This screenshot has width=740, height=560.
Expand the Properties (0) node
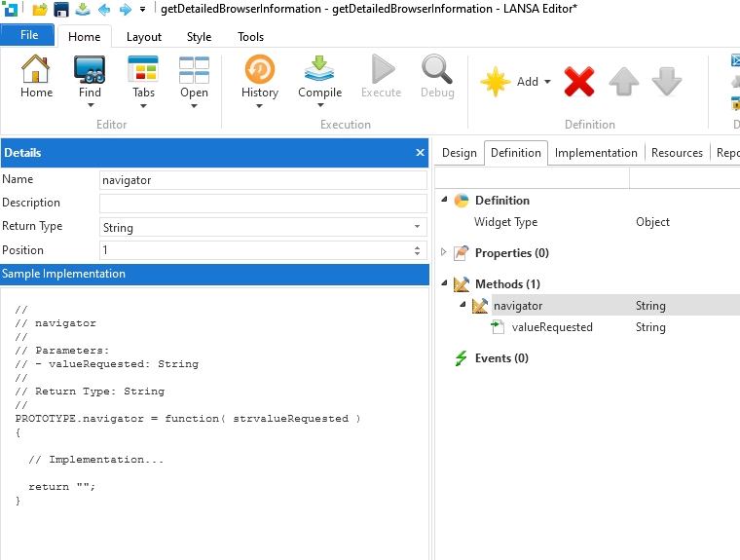[x=445, y=252]
